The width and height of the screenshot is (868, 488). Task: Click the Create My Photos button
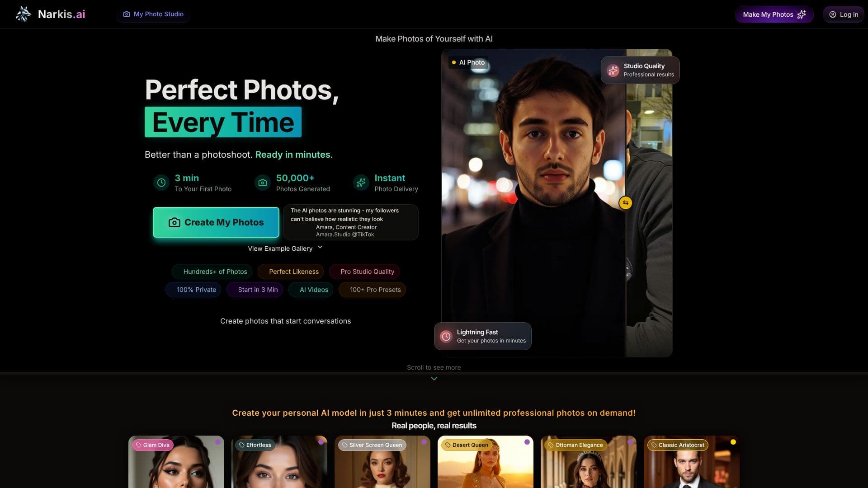point(216,222)
